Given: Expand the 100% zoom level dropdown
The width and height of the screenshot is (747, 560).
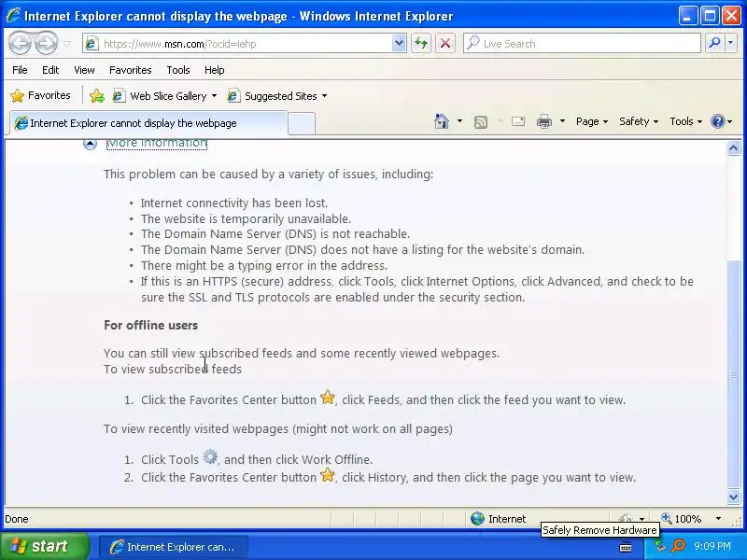Looking at the screenshot, I should (718, 519).
